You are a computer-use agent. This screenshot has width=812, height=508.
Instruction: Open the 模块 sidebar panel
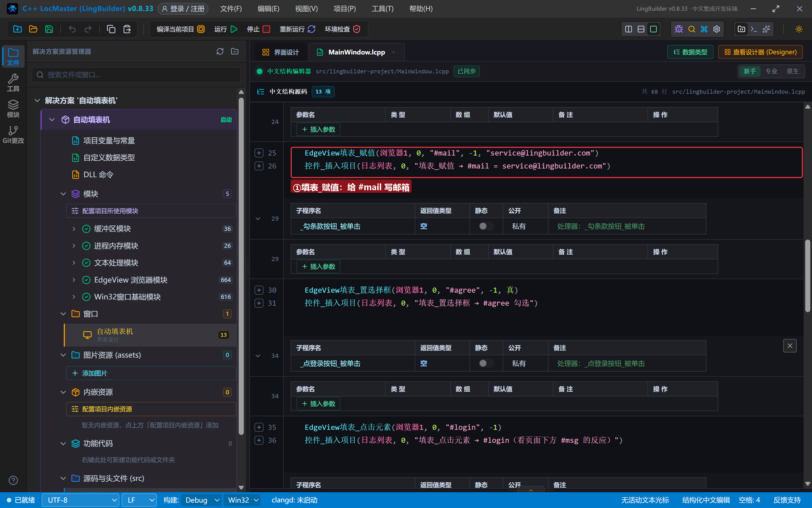pyautogui.click(x=13, y=109)
